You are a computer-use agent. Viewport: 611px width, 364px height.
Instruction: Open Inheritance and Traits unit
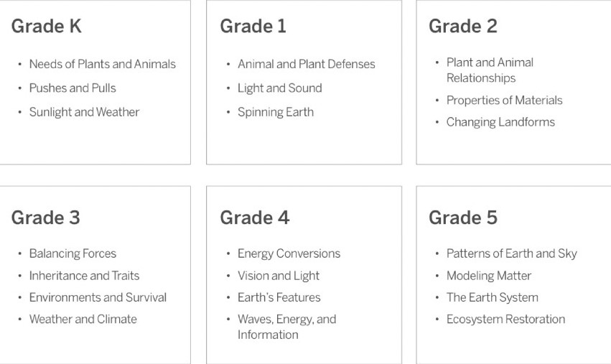coord(84,276)
